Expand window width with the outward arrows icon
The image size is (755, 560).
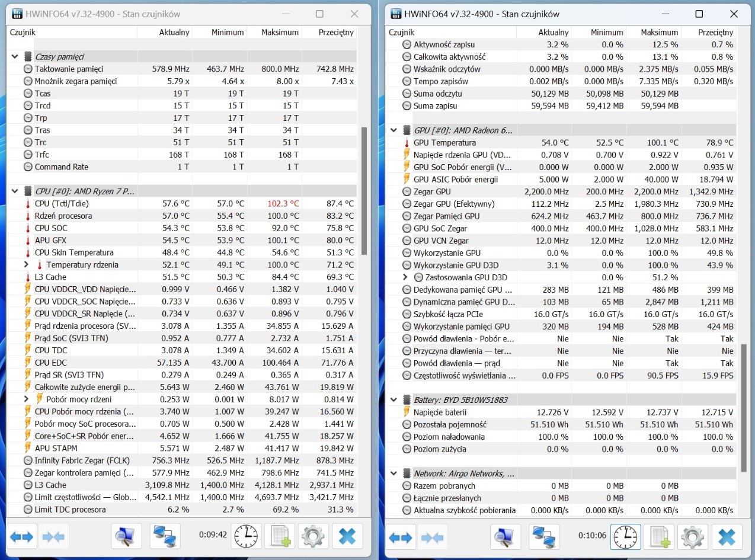point(22,536)
